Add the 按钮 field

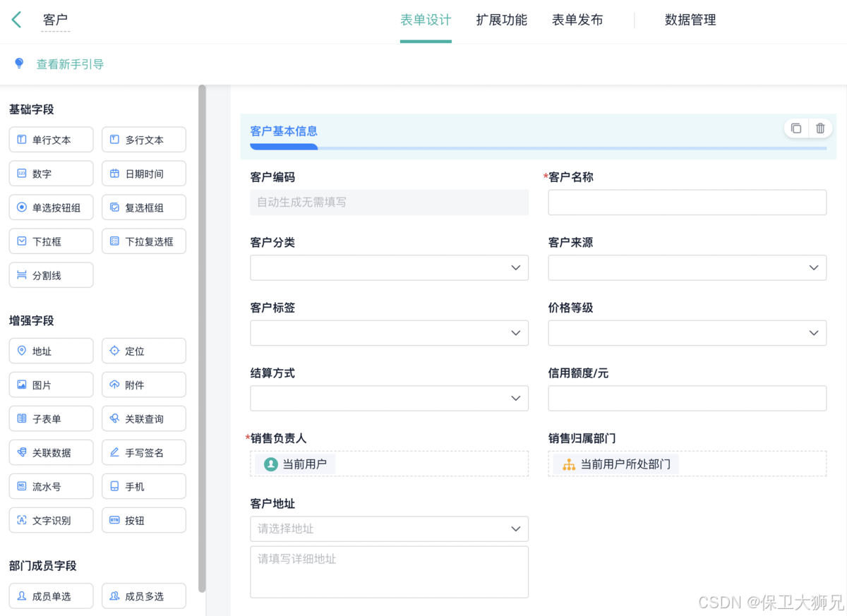[144, 520]
